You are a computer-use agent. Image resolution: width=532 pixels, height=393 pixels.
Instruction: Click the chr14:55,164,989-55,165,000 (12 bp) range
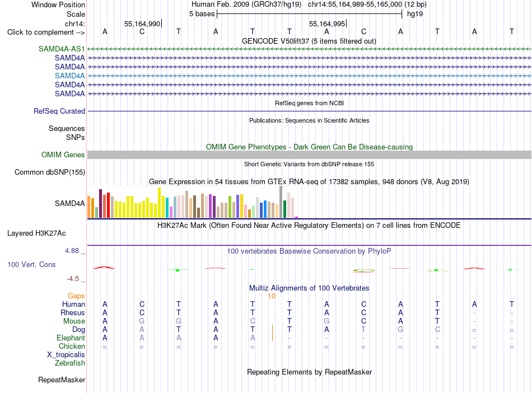click(367, 4)
